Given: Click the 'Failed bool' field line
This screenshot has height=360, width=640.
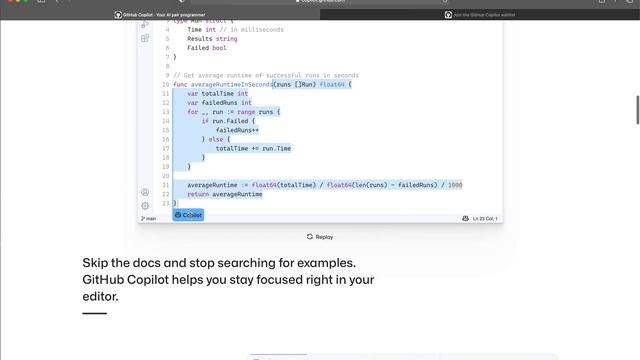Looking at the screenshot, I should (207, 48).
